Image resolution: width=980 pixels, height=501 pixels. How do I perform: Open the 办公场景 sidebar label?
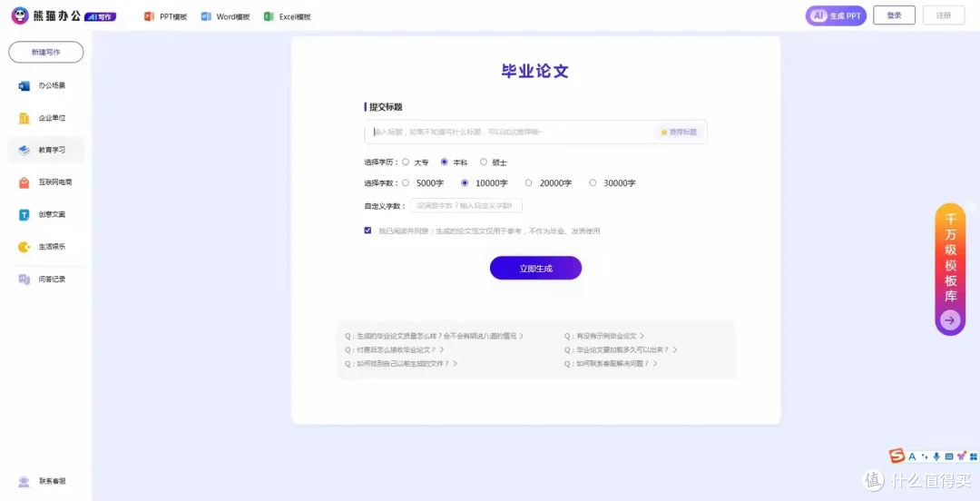click(x=52, y=85)
